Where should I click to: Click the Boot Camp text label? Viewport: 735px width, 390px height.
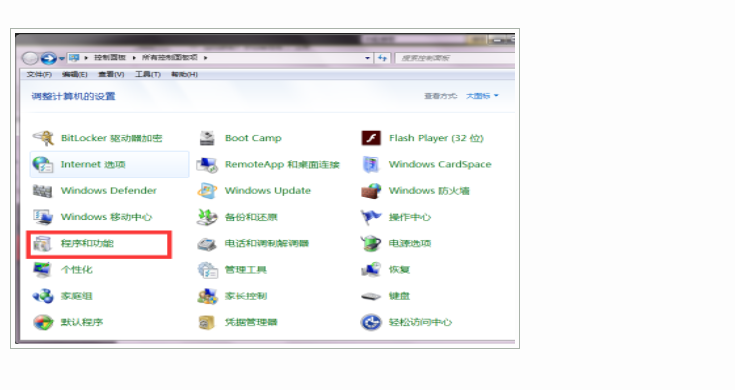pos(253,138)
